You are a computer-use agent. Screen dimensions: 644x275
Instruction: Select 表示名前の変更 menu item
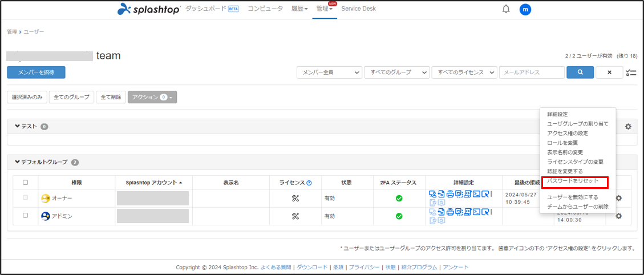click(x=565, y=152)
